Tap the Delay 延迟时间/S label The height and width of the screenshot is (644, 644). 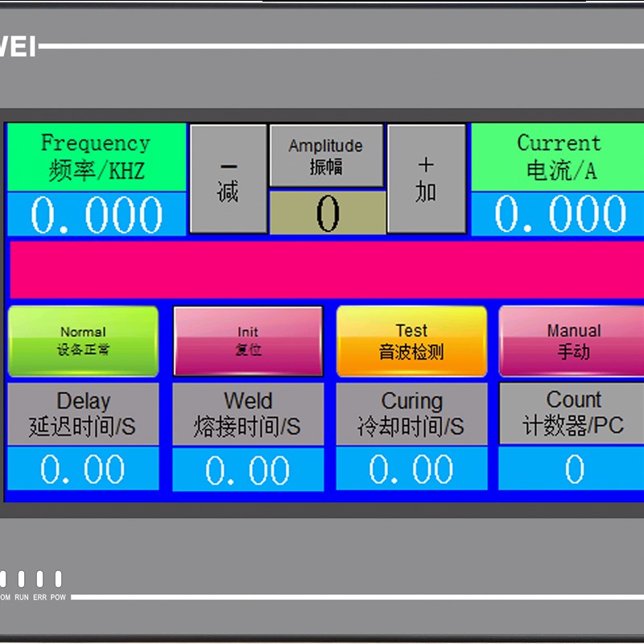pyautogui.click(x=83, y=414)
